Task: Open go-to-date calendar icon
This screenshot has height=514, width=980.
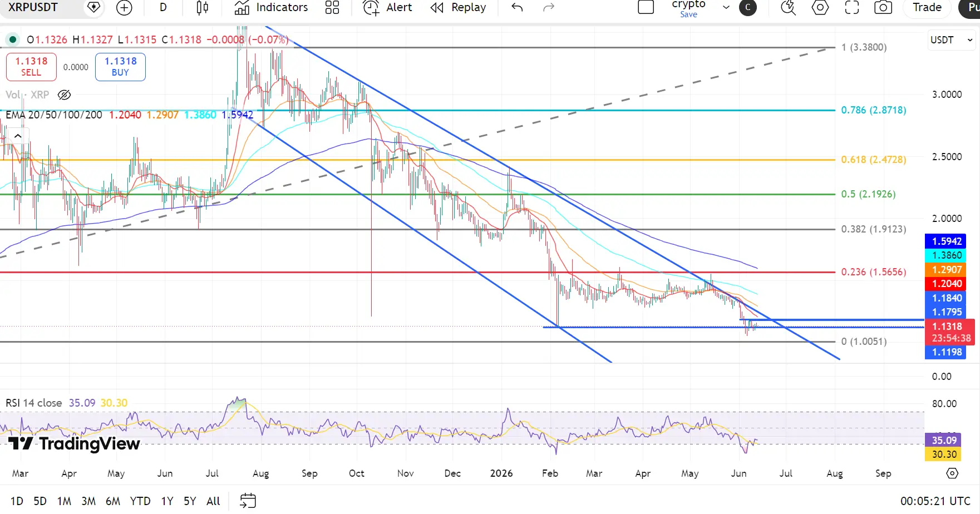Action: pos(248,501)
